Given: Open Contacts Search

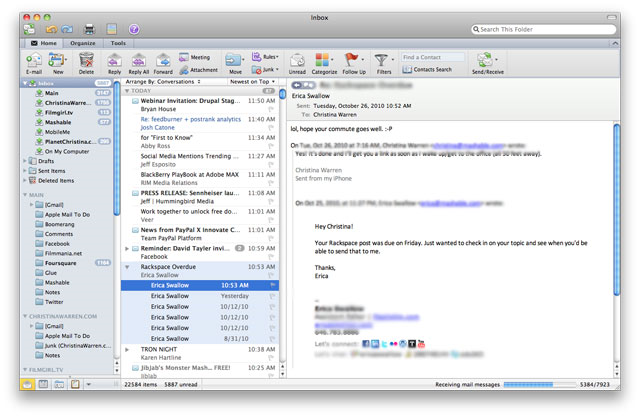Looking at the screenshot, I should point(427,70).
